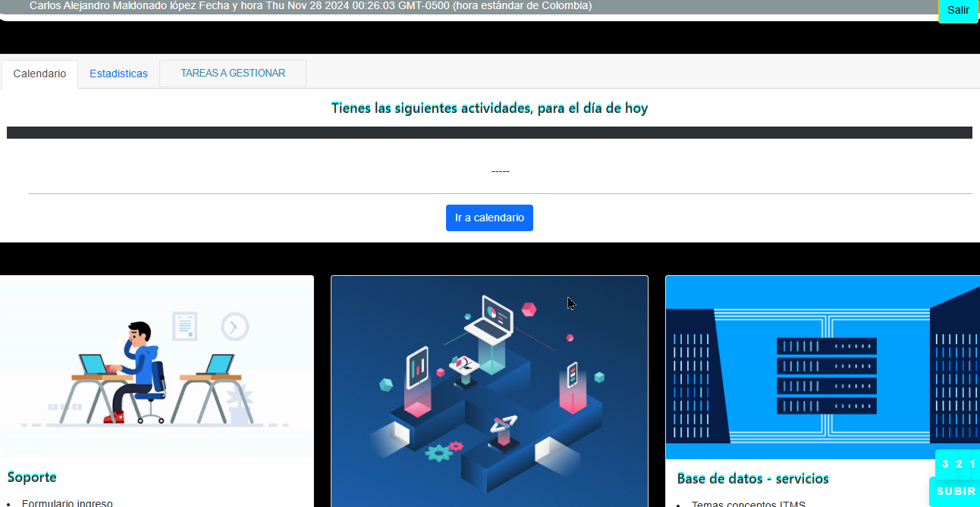This screenshot has height=507, width=980.
Task: Open the Formulario ingreso link
Action: pyautogui.click(x=68, y=502)
